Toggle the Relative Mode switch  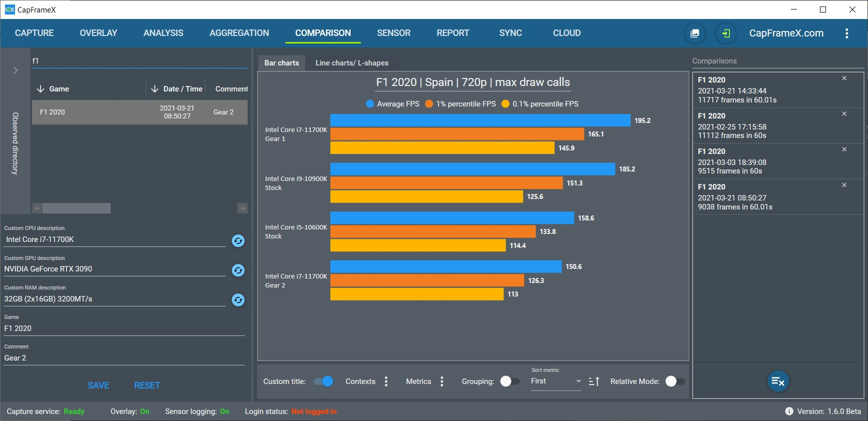[x=675, y=381]
